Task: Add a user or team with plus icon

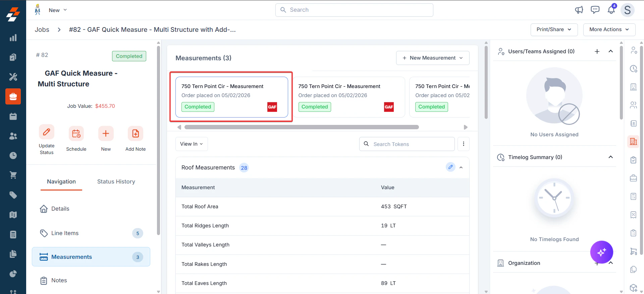Action: point(597,51)
